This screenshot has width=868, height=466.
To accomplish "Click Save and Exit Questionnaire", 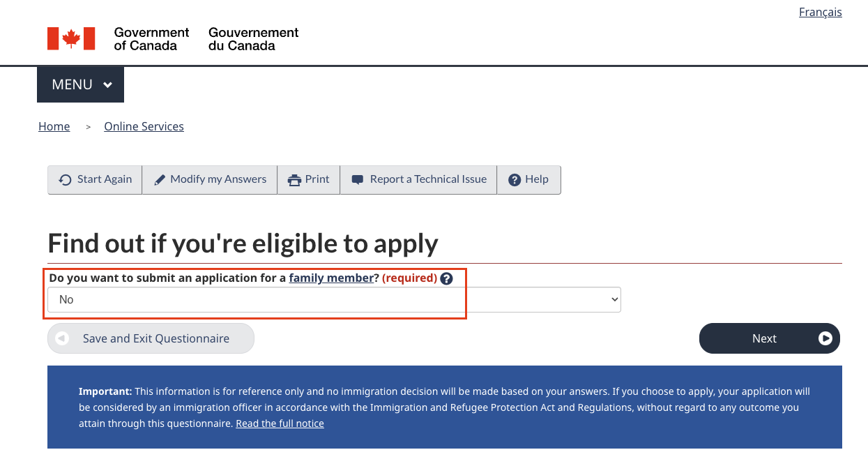I will pyautogui.click(x=150, y=338).
